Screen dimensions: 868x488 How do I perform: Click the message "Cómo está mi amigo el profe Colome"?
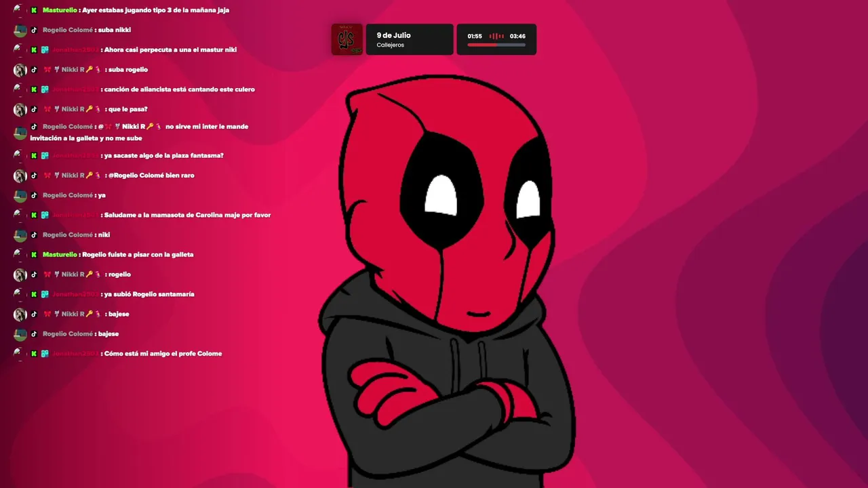[163, 353]
